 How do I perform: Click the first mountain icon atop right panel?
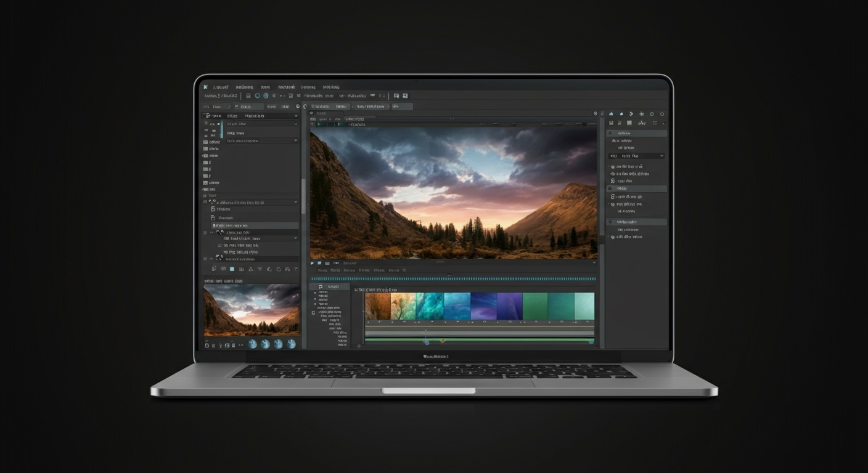point(611,114)
